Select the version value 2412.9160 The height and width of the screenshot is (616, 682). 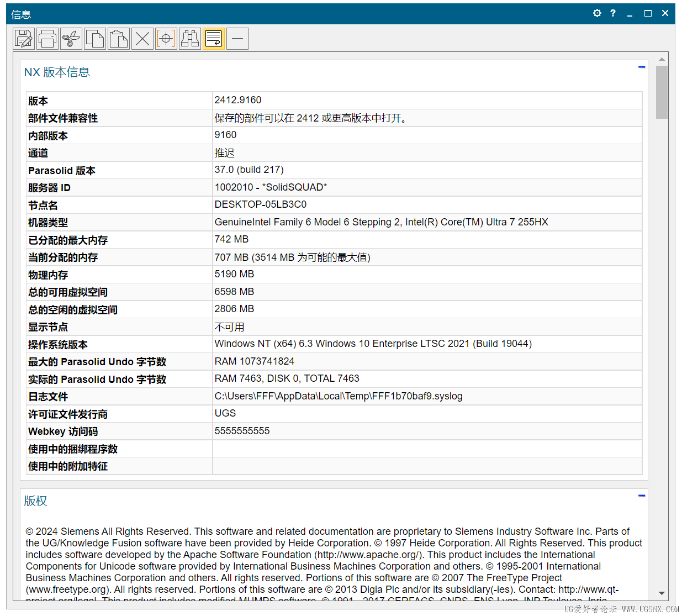pos(238,100)
